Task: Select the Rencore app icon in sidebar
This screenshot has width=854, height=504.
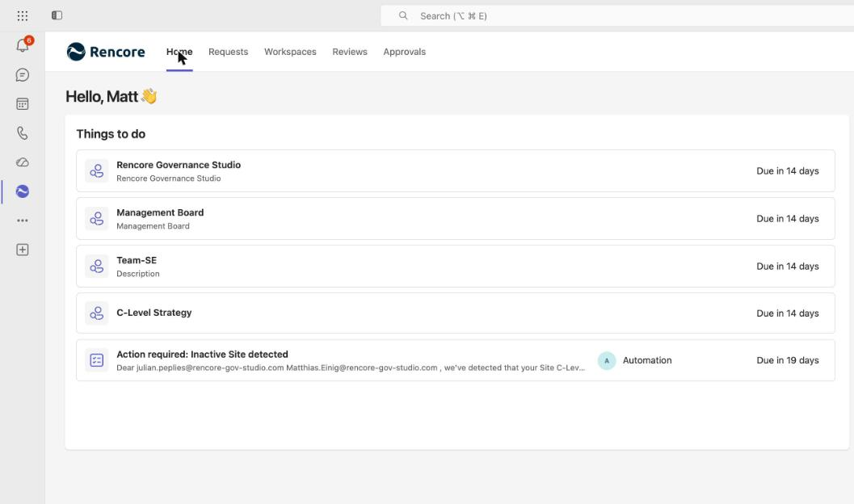Action: pyautogui.click(x=23, y=191)
